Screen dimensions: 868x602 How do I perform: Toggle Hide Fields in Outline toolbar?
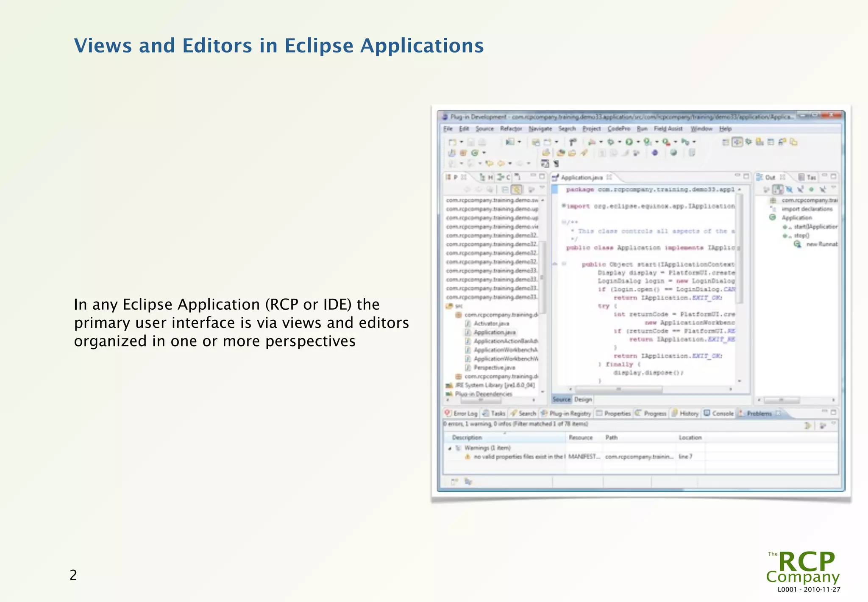789,189
